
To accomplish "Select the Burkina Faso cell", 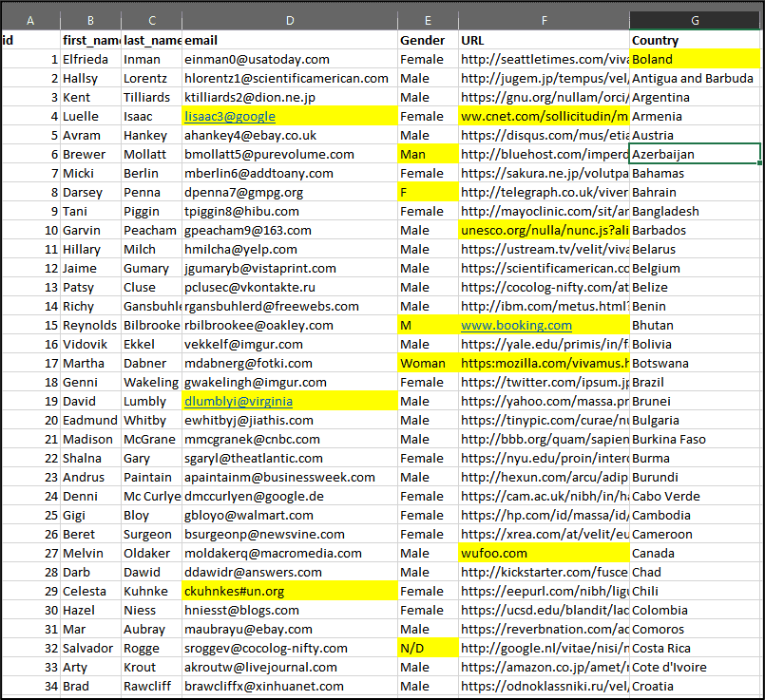I will (695, 440).
